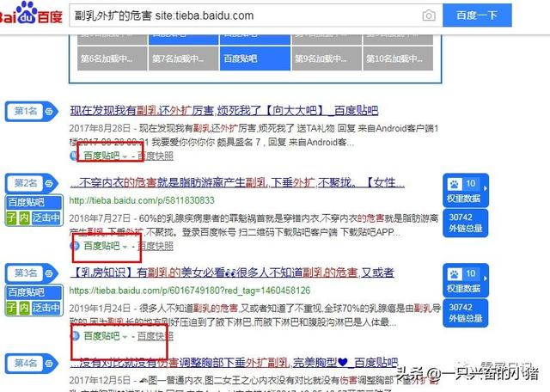550x392 pixels.
Task: Click 百度贴吧 label under 第3名 badge
Action: 34,292
